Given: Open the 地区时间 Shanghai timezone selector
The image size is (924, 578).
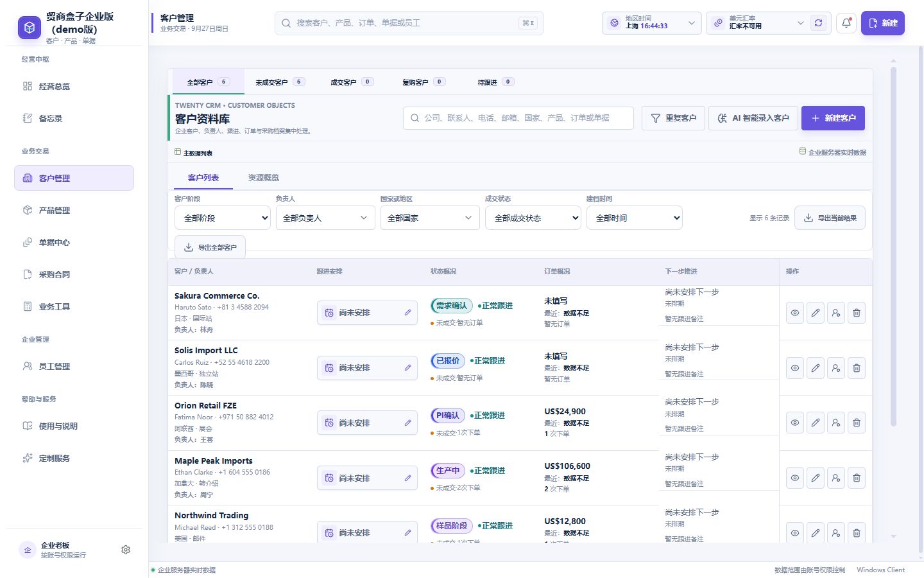Looking at the screenshot, I should pyautogui.click(x=651, y=23).
